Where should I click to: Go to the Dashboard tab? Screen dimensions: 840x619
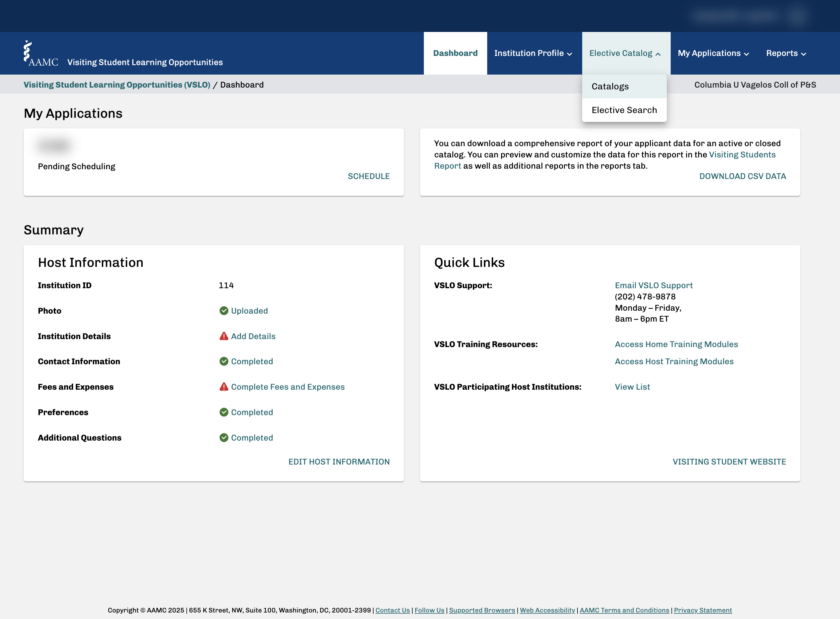(x=456, y=53)
